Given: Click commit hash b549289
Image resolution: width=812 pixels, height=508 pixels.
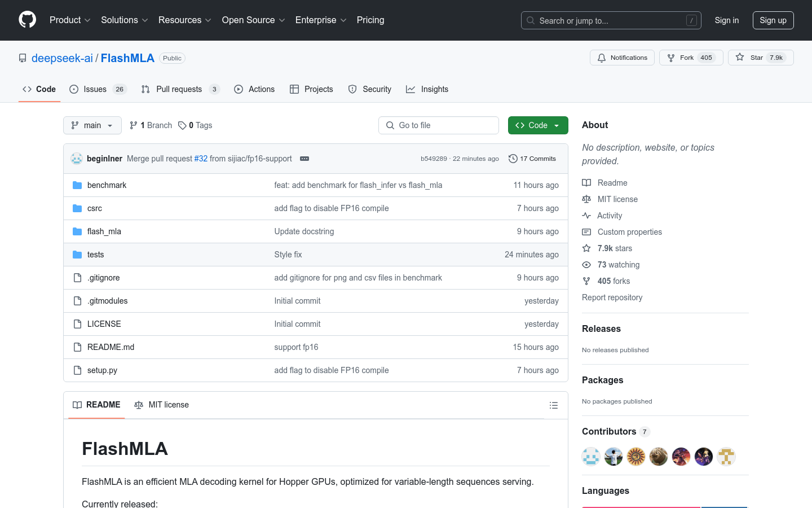Looking at the screenshot, I should [x=434, y=159].
